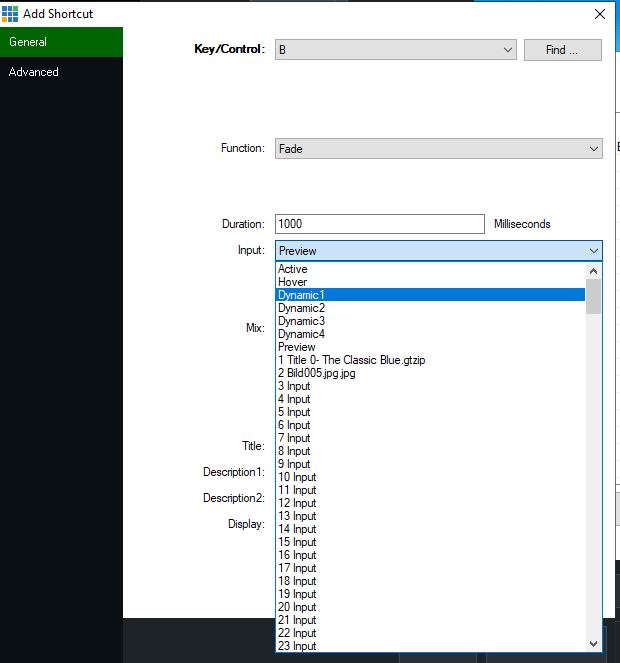The width and height of the screenshot is (620, 663).
Task: Click the dropdown list scrollbar thumb
Action: tap(594, 296)
